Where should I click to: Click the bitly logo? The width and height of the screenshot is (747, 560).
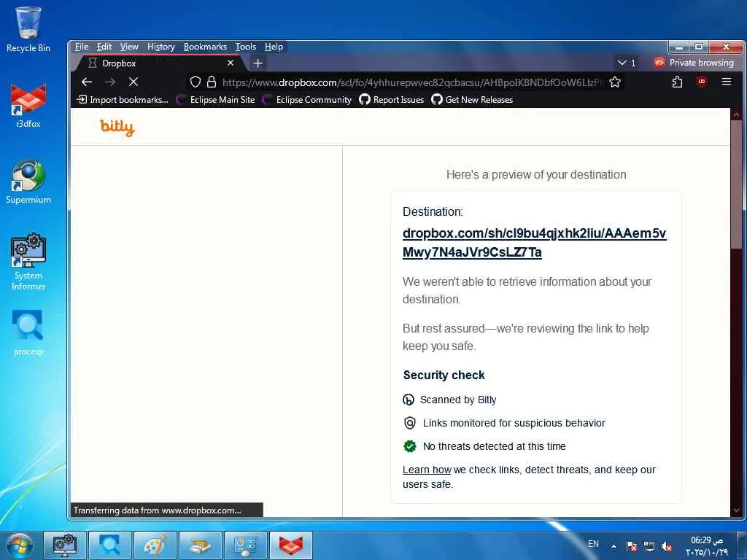click(x=117, y=127)
